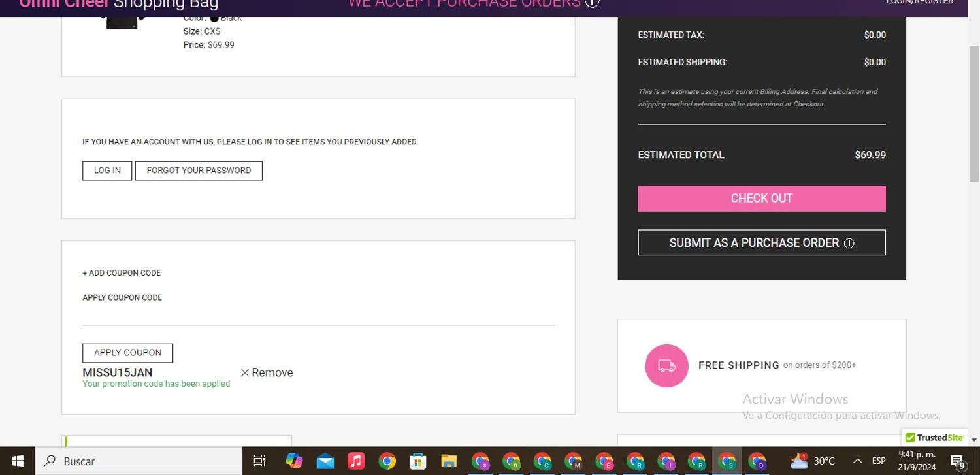Click the X icon next to Remove
980x475 pixels.
tap(245, 372)
